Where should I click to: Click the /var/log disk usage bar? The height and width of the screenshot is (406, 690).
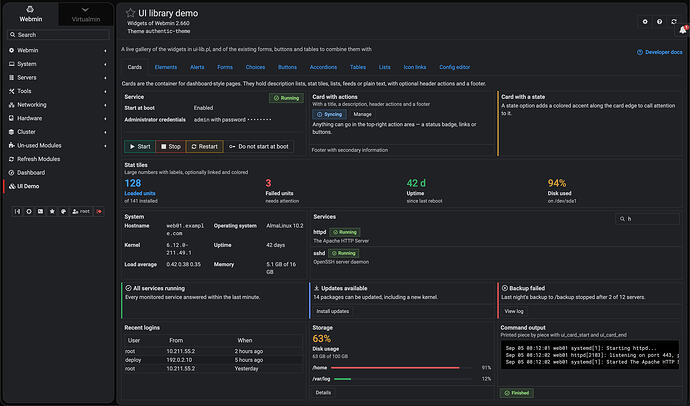click(x=403, y=379)
